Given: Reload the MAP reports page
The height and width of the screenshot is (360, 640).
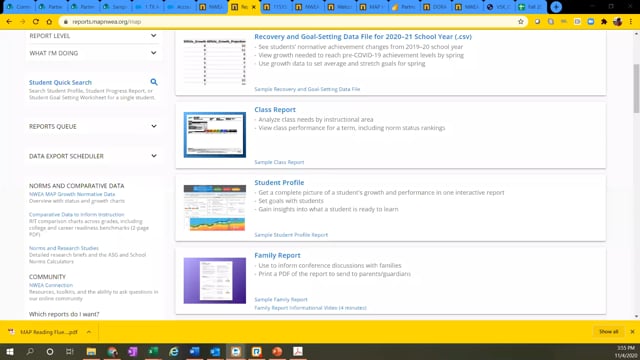Looking at the screenshot, I should tap(36, 22).
